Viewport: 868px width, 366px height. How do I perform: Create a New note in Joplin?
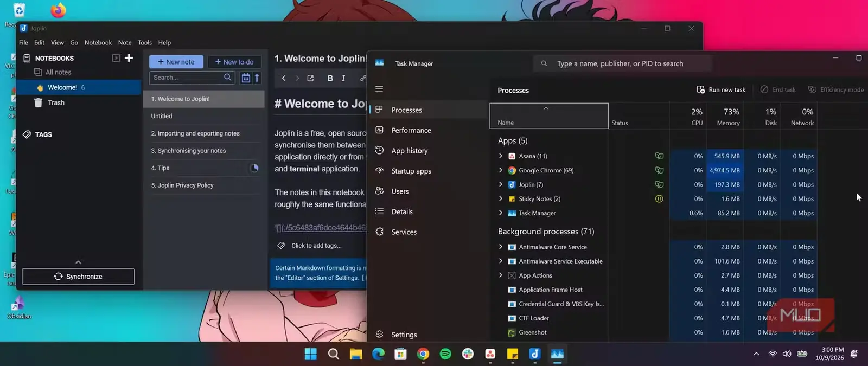[176, 62]
